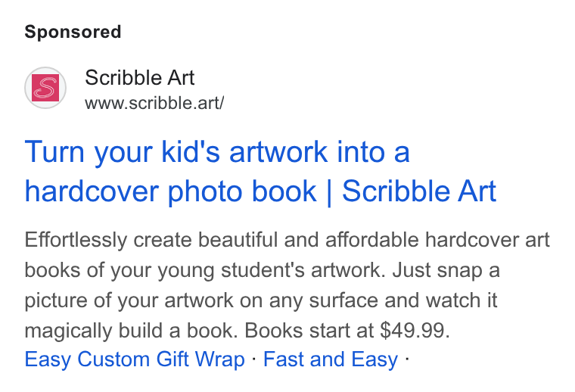The height and width of the screenshot is (392, 575).
Task: Click 'Just snap a' in the description
Action: [x=446, y=271]
